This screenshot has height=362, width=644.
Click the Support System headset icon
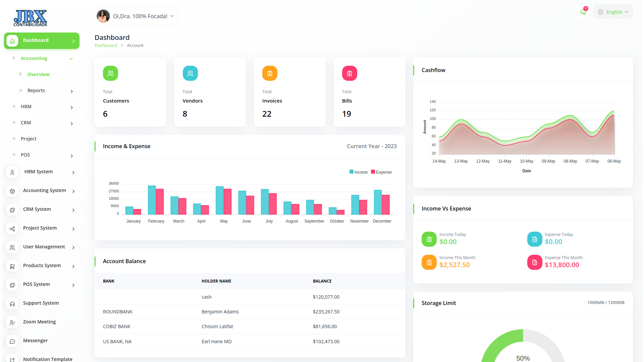(x=12, y=304)
